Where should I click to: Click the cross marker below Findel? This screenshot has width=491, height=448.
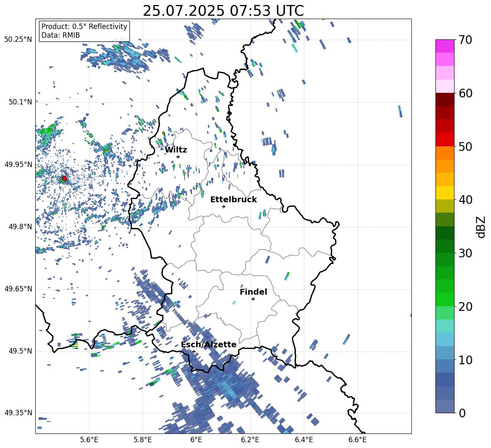[253, 299]
